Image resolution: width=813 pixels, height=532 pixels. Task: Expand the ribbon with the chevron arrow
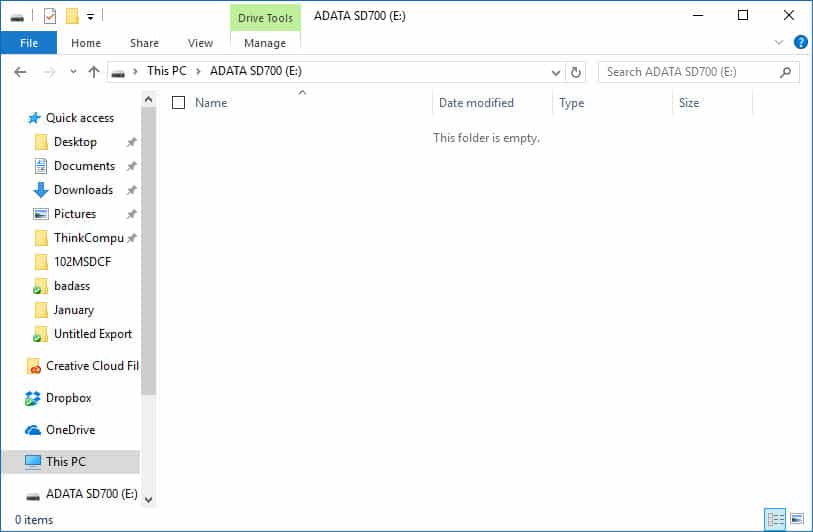(779, 43)
